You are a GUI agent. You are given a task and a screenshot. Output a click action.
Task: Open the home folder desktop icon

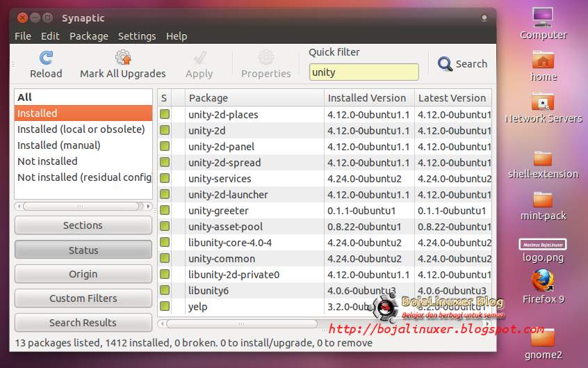click(x=543, y=60)
